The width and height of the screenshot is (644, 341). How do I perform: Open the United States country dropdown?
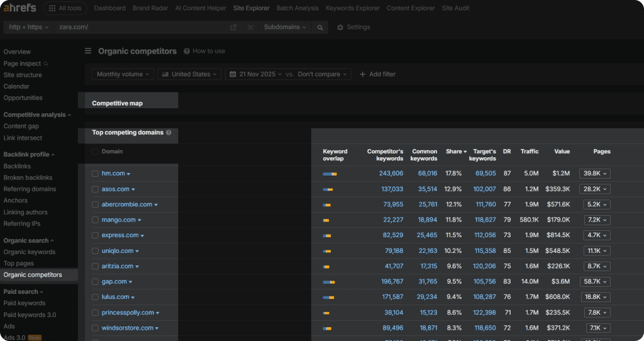189,74
